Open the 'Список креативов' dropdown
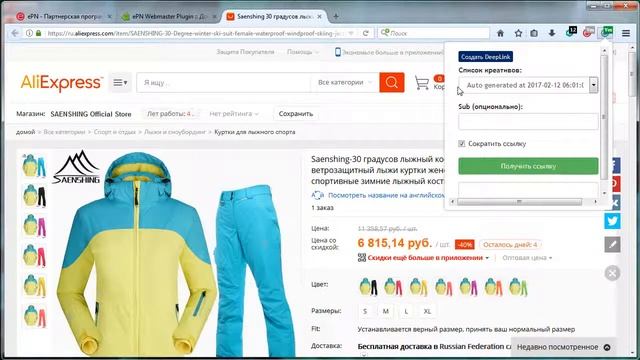This screenshot has height=360, width=640. point(528,85)
